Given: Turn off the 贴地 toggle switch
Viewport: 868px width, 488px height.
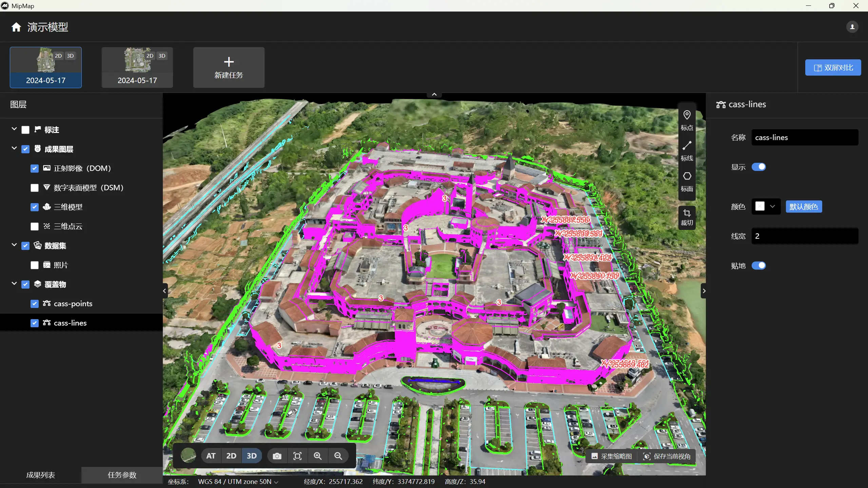Looking at the screenshot, I should point(758,266).
